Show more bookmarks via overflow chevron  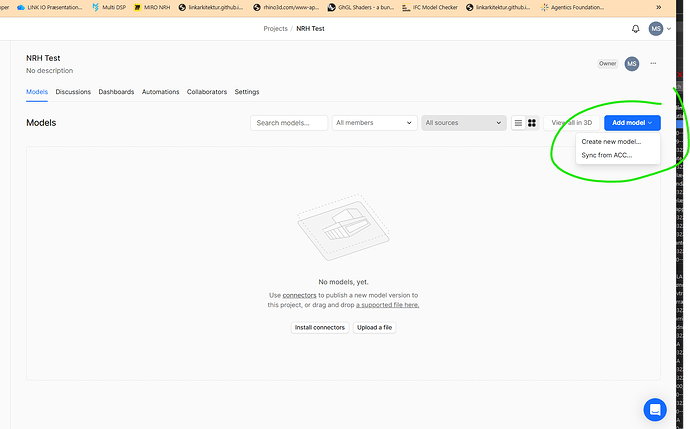657,7
